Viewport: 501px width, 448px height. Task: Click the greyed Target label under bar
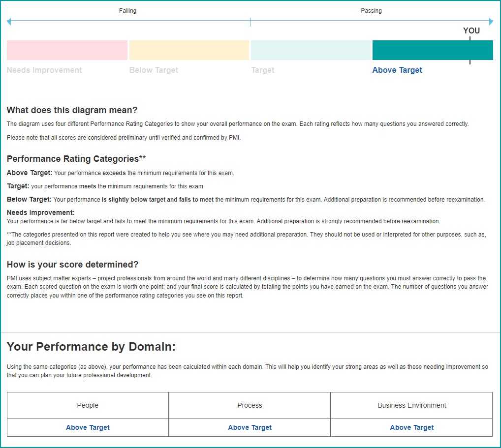[x=263, y=70]
